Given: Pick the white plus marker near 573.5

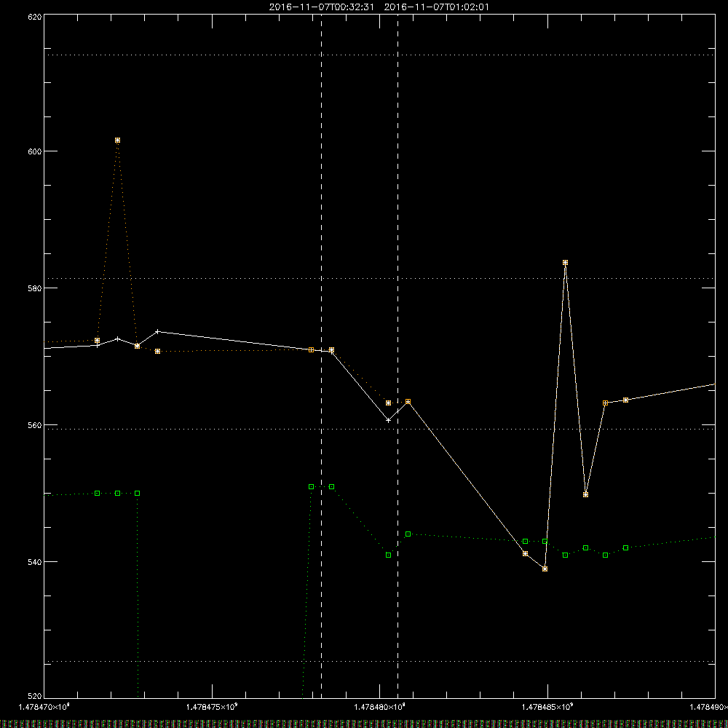Looking at the screenshot, I should [x=158, y=331].
